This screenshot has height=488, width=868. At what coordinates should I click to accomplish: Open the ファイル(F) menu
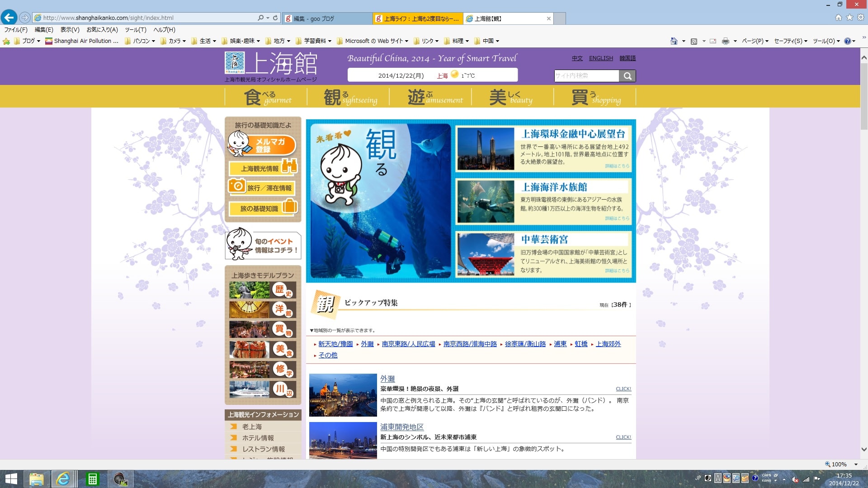pyautogui.click(x=16, y=30)
